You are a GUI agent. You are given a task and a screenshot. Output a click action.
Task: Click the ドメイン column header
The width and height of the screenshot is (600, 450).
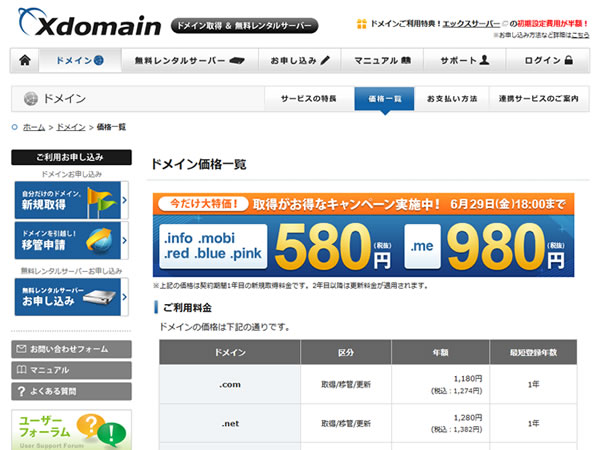230,352
